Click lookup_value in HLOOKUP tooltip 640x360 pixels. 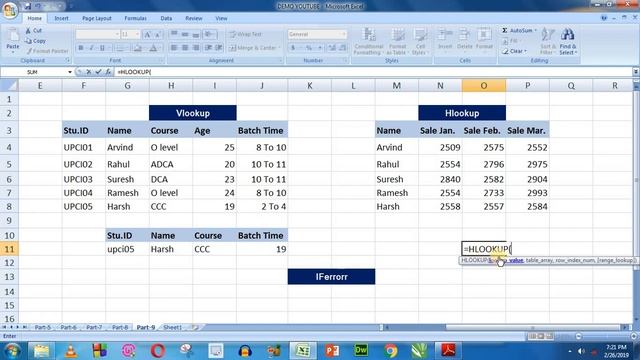point(506,260)
